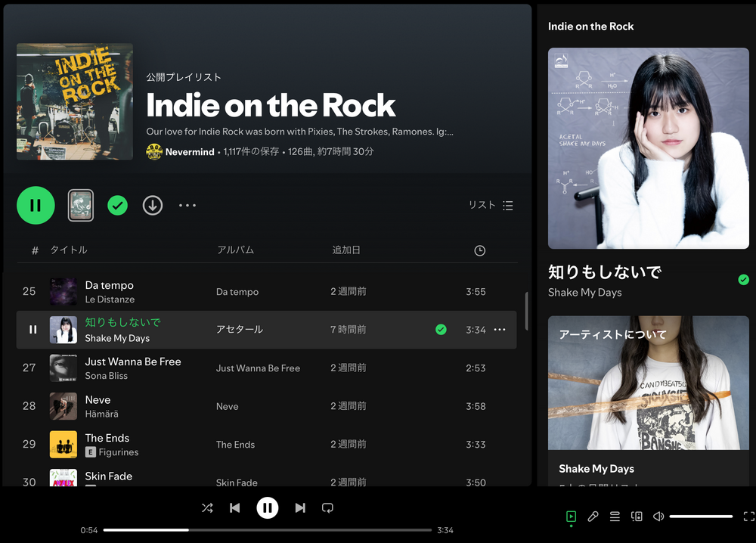The image size is (756, 543).
Task: Pause playback in the bottom player bar
Action: pyautogui.click(x=268, y=507)
